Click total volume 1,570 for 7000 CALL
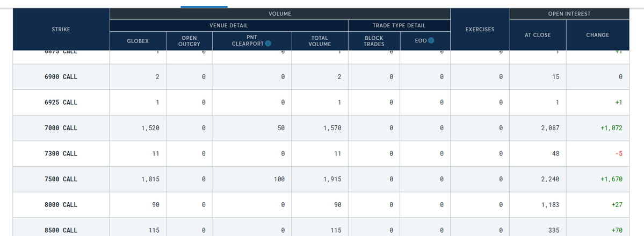This screenshot has height=236, width=644. click(332, 128)
